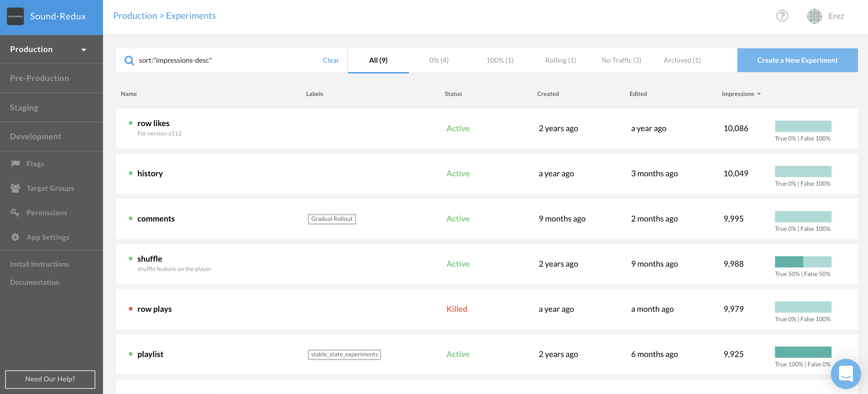This screenshot has height=394, width=868.
Task: Click the Gradual Rollout label tag
Action: click(332, 219)
